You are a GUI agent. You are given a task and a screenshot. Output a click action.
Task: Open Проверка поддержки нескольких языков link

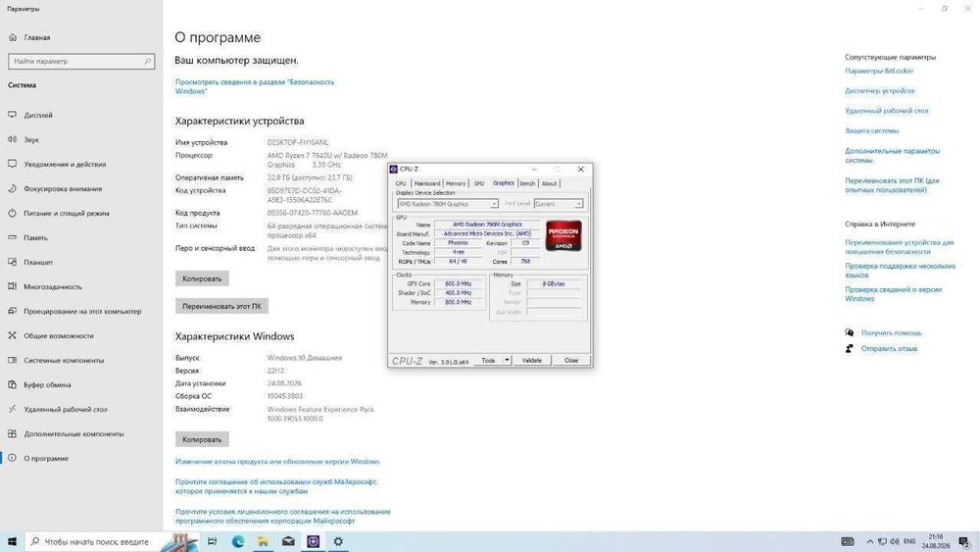point(900,270)
